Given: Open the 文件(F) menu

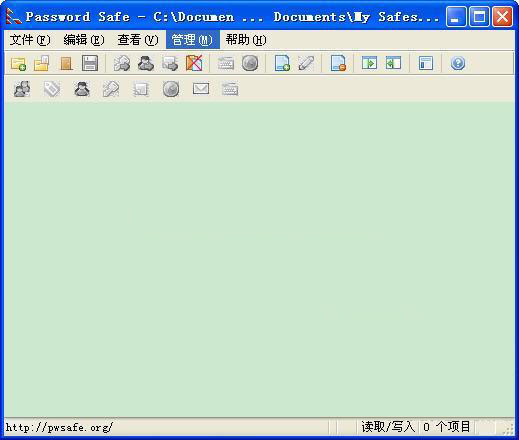Looking at the screenshot, I should pyautogui.click(x=30, y=40).
